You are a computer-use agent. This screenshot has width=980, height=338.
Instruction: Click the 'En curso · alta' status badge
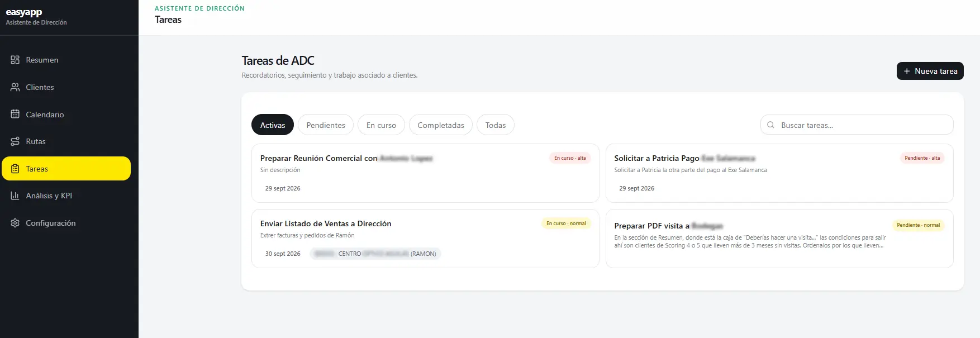570,158
